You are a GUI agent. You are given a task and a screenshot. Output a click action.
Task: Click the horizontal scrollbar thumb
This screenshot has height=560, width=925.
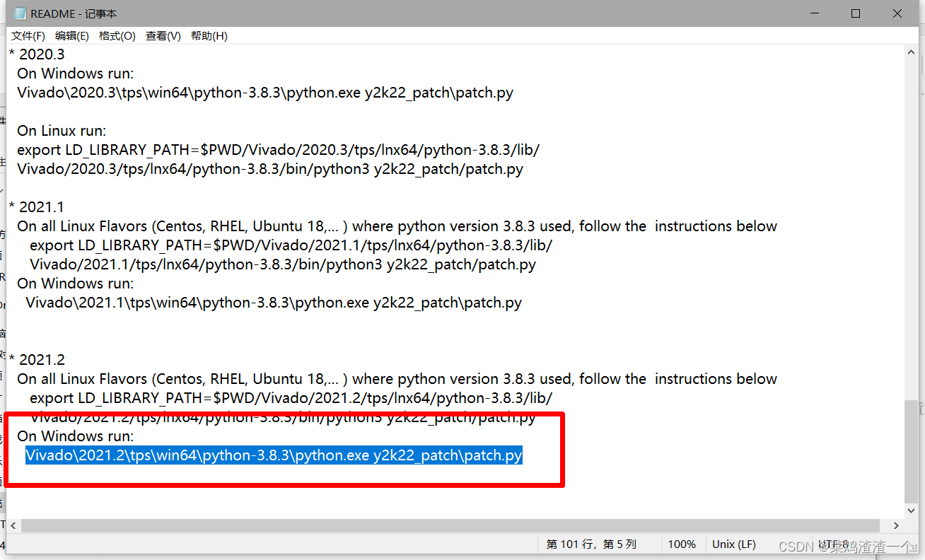pos(450,526)
